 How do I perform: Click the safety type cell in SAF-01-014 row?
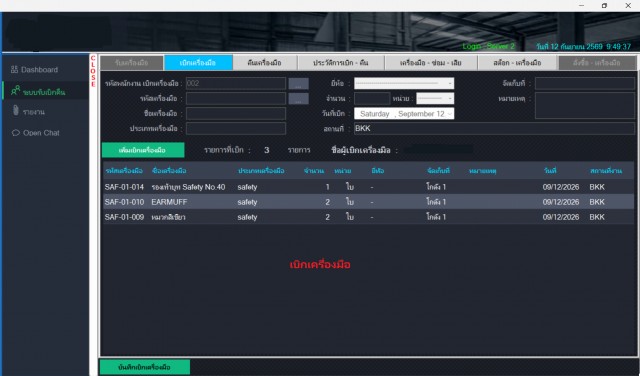(x=247, y=187)
